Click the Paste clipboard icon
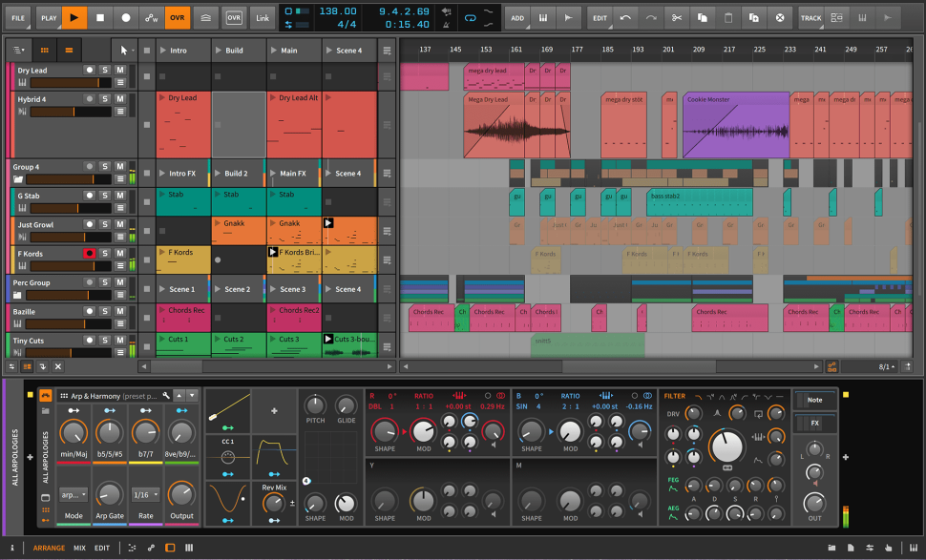This screenshot has width=926, height=560. 728,18
